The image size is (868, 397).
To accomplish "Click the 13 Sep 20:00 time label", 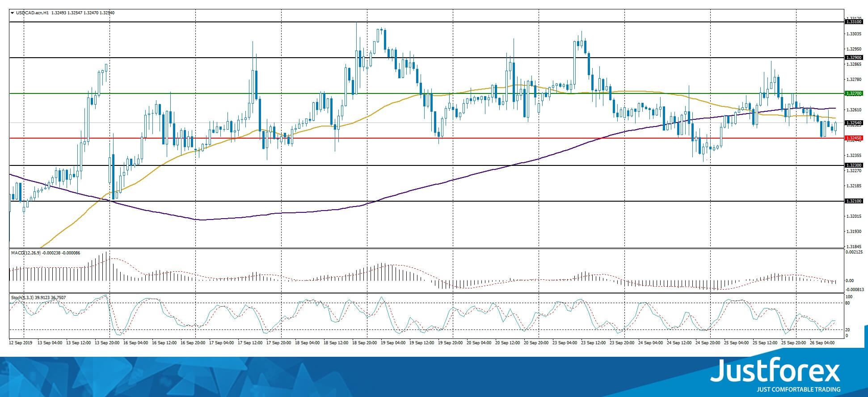I will (x=107, y=343).
